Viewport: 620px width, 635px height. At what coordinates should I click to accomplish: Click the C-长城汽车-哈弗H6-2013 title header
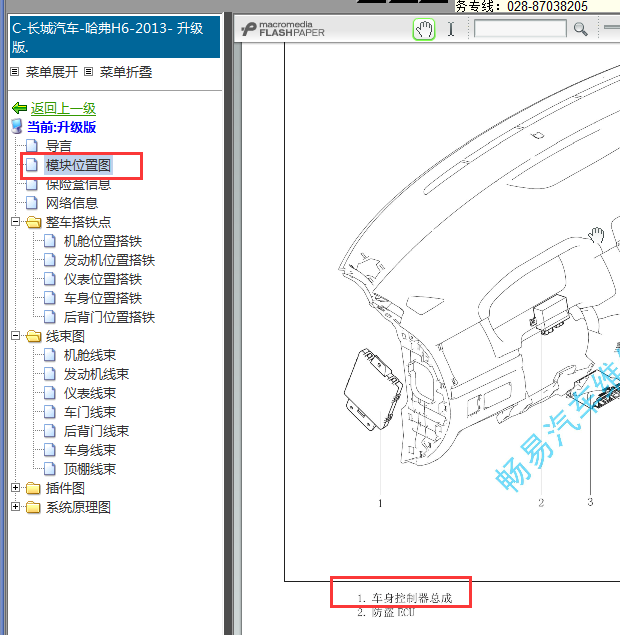115,37
